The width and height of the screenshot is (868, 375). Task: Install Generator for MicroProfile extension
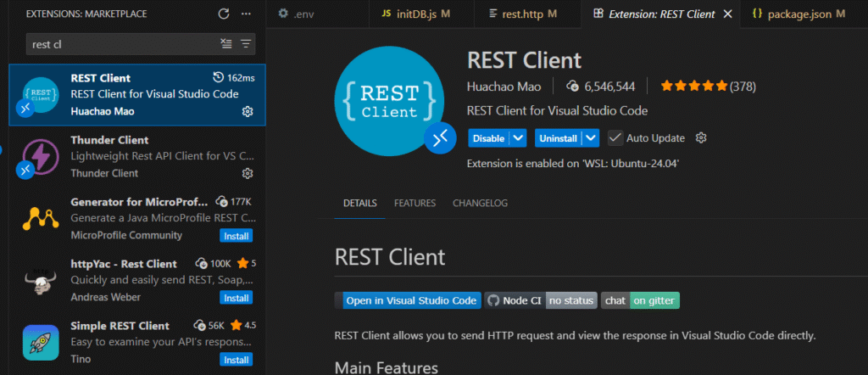pyautogui.click(x=236, y=236)
